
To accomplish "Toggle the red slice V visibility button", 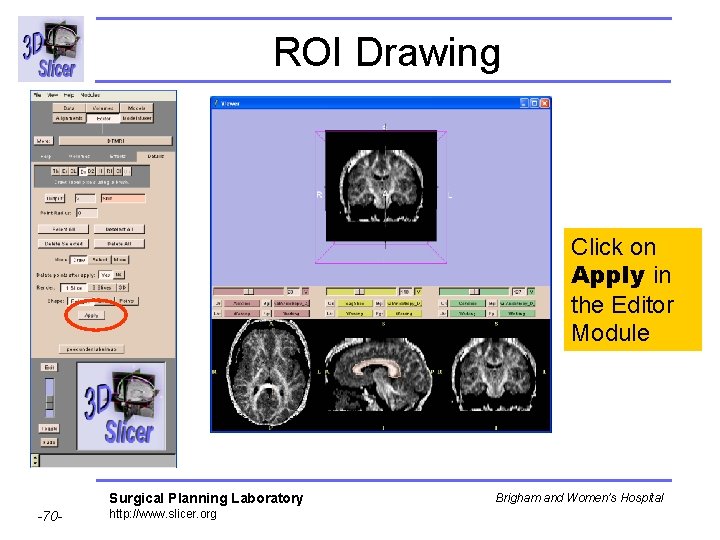I will (305, 292).
